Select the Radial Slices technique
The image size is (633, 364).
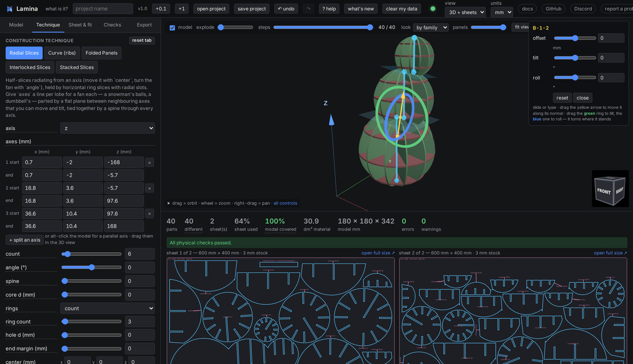click(24, 53)
